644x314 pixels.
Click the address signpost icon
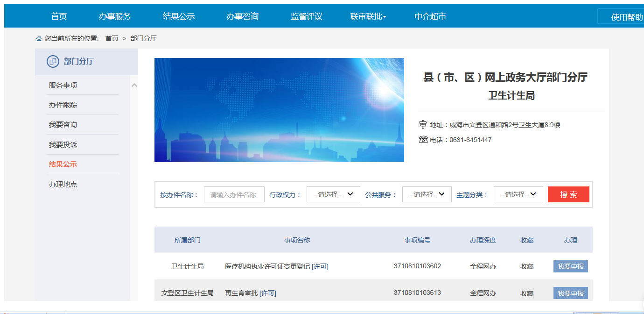423,125
